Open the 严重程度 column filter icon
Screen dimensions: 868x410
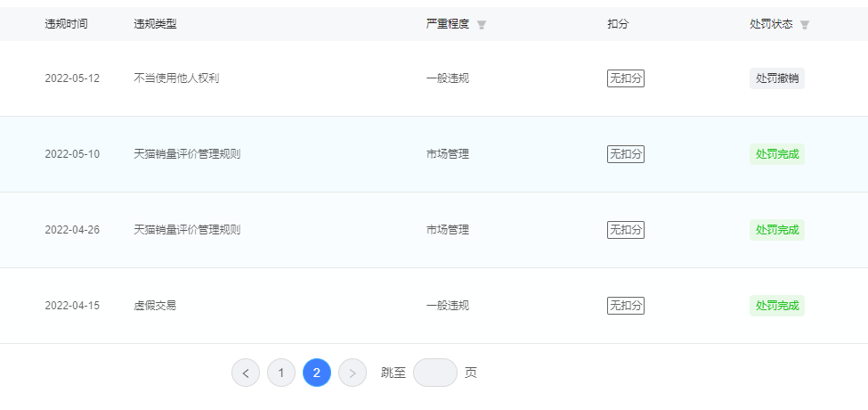click(482, 25)
